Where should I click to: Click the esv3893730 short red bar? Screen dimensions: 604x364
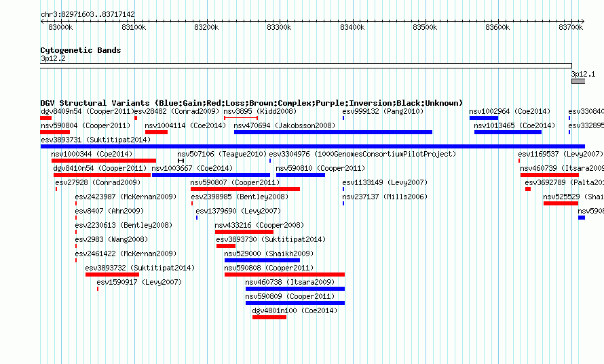(226, 246)
